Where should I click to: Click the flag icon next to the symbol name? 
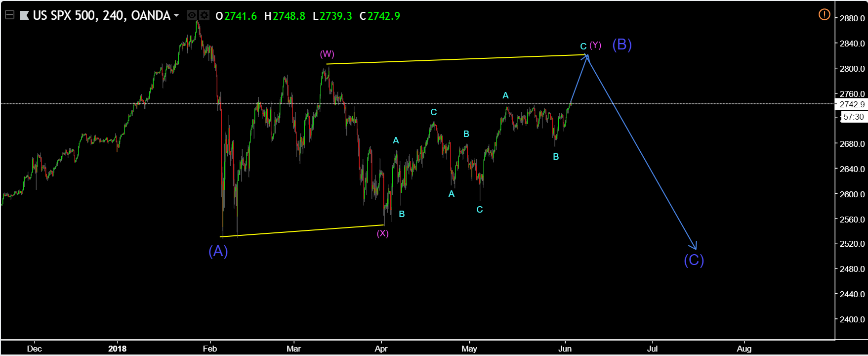pos(24,16)
